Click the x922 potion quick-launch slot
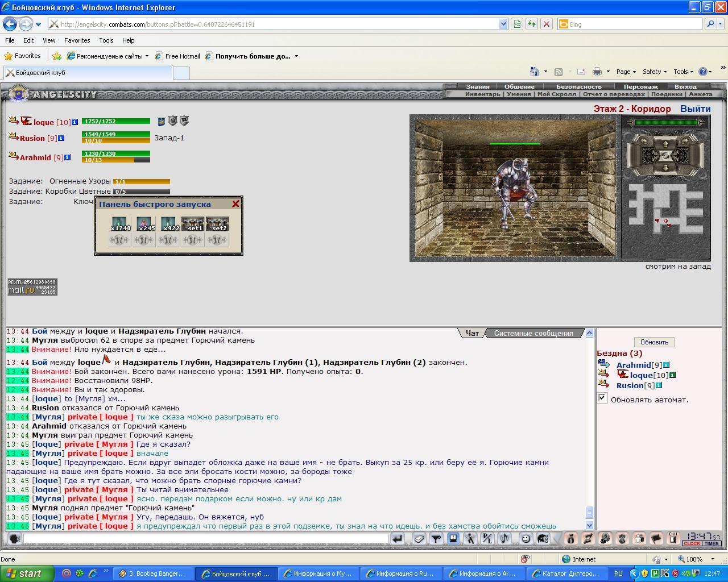The width and height of the screenshot is (728, 582). point(169,225)
